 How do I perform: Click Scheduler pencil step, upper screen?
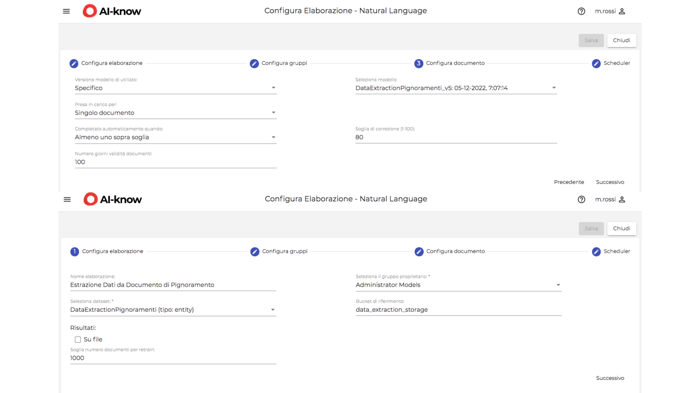pos(596,63)
